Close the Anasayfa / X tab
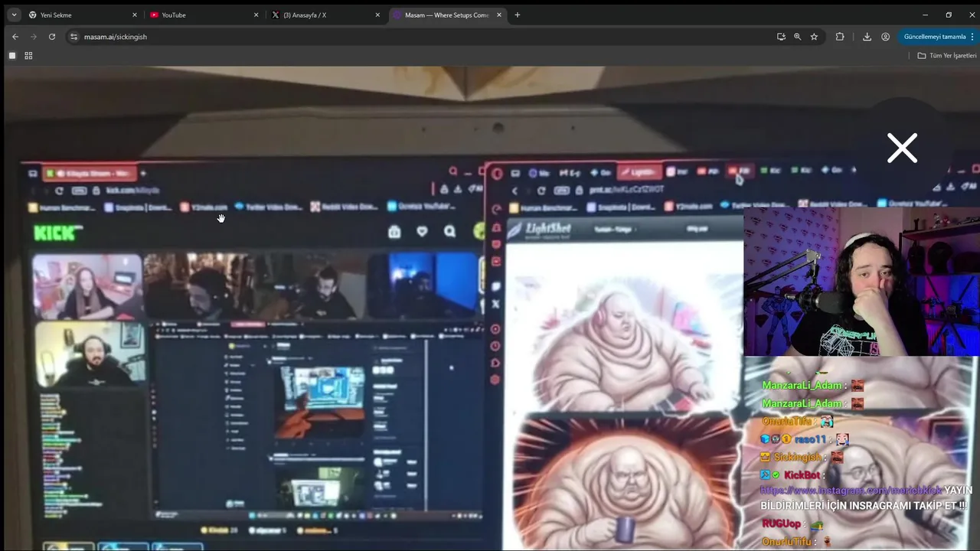 [377, 15]
